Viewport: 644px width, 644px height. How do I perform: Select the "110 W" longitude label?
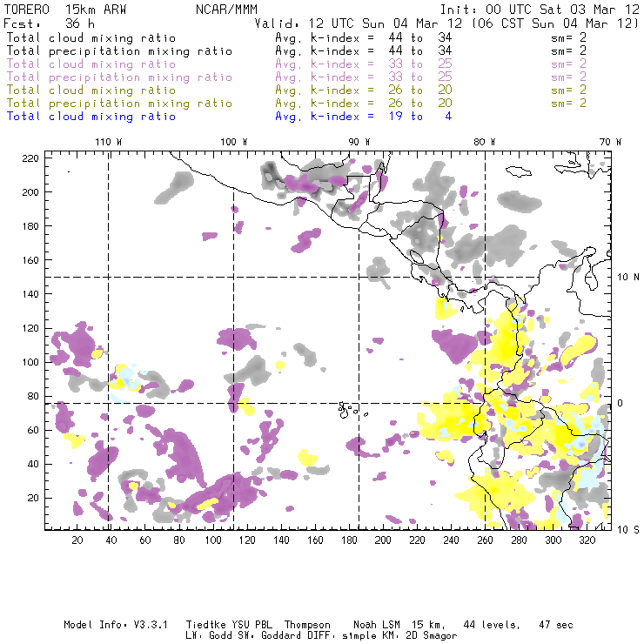pos(109,142)
